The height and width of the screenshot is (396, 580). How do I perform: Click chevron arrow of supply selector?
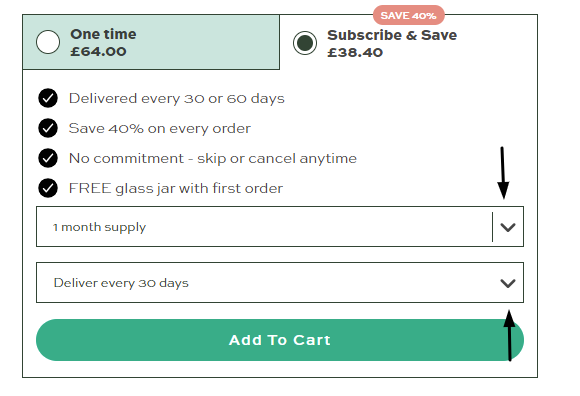click(x=508, y=227)
